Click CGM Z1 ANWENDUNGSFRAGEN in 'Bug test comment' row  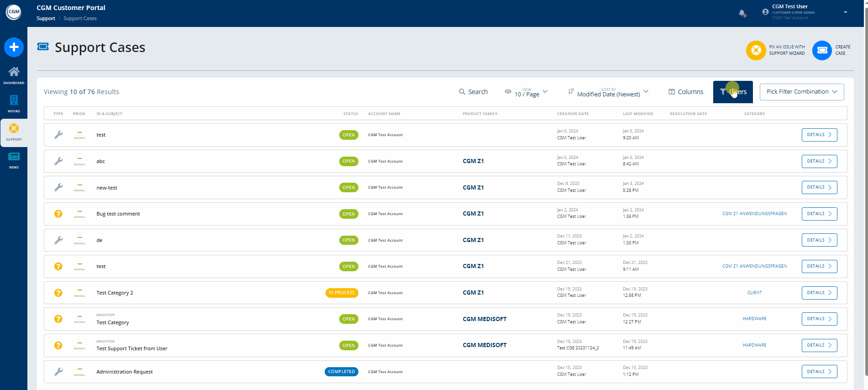point(754,214)
